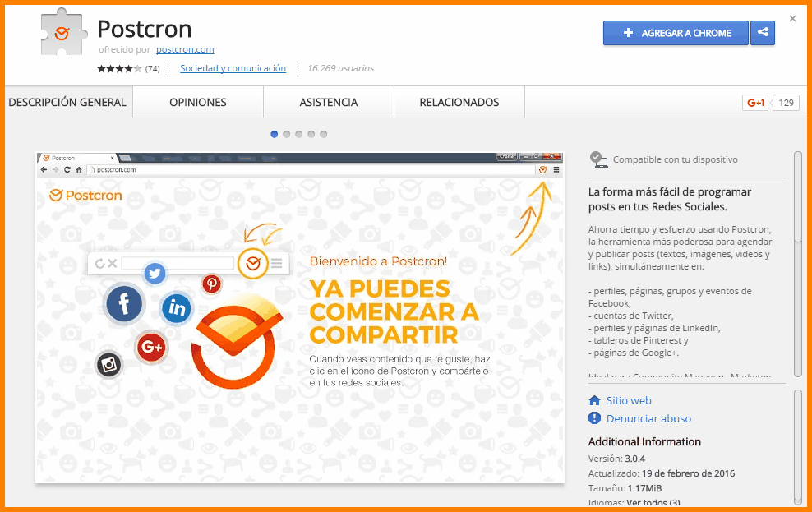Screen dimensions: 812x512
Task: Click the Versión: 3.0.4 text
Action: (x=616, y=459)
